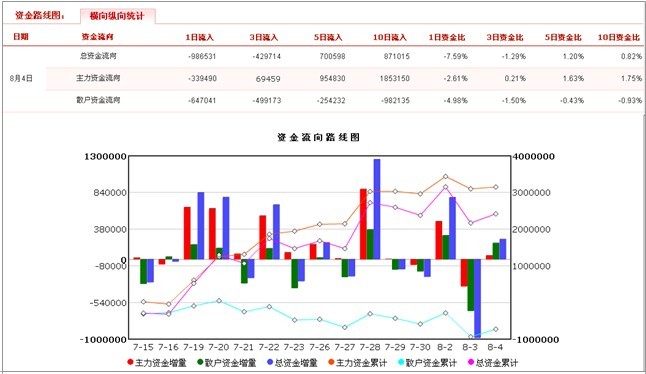Click the percentage -2.61%

point(456,79)
